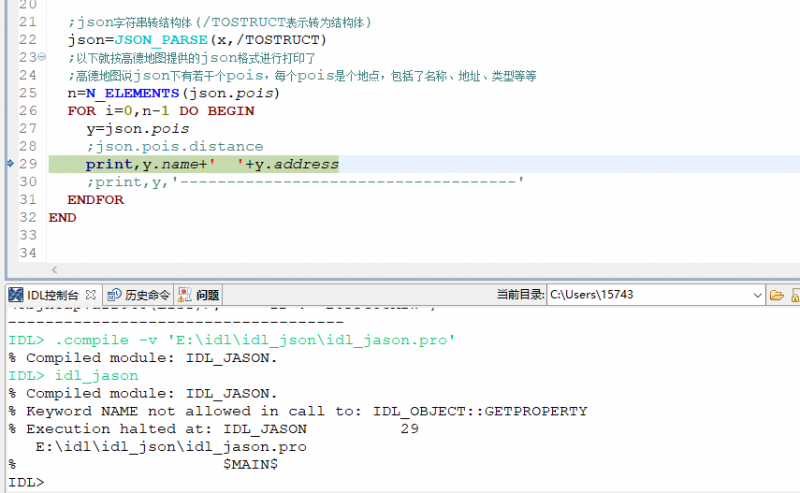The image size is (800, 493).
Task: Click the blue execution arrow at line 29
Action: (9, 163)
